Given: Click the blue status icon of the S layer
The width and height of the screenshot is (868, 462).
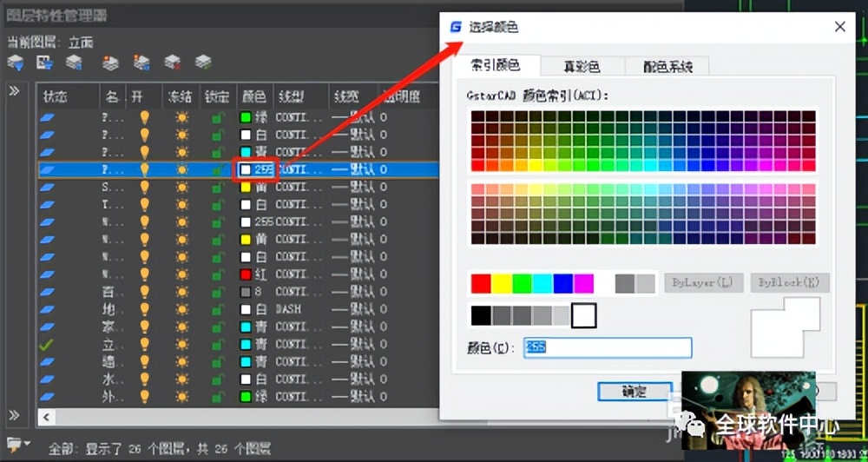Looking at the screenshot, I should click(47, 188).
